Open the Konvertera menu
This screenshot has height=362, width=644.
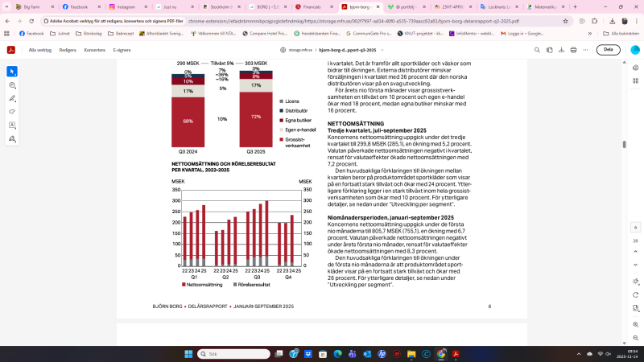coord(94,50)
